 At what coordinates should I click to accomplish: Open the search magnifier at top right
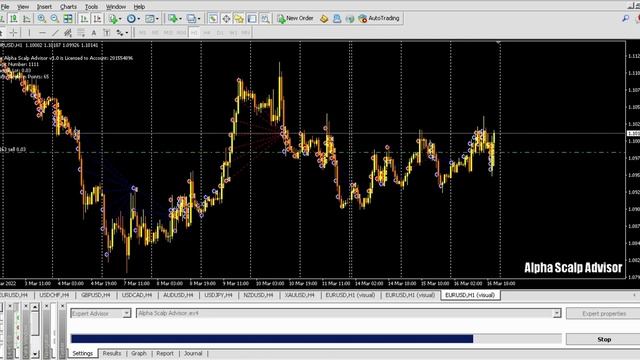pyautogui.click(x=625, y=18)
